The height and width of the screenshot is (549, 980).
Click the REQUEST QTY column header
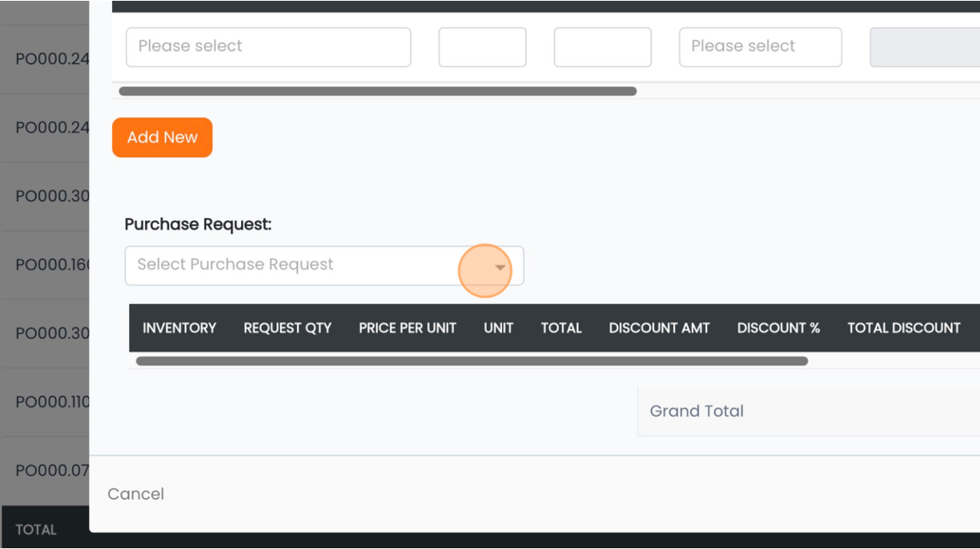point(287,328)
